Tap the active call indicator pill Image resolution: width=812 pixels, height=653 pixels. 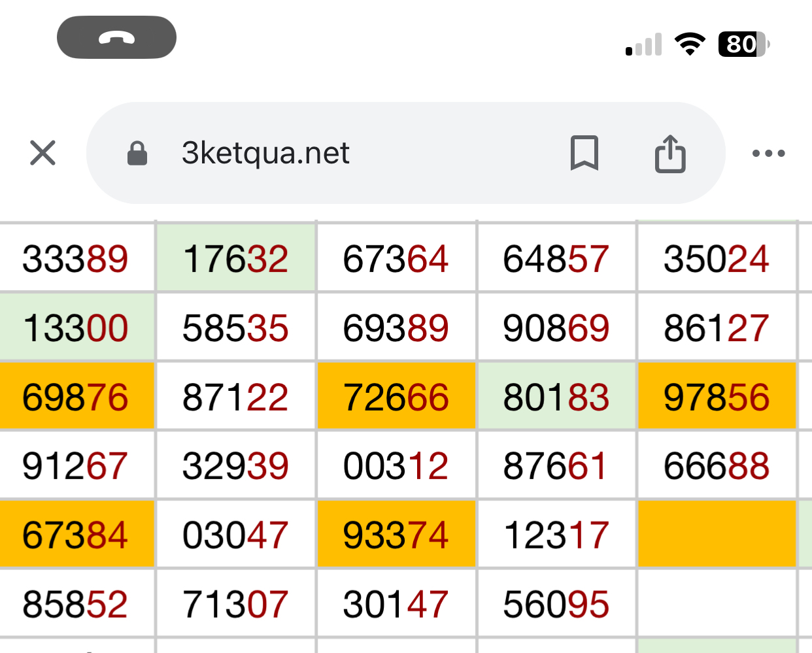pyautogui.click(x=116, y=38)
